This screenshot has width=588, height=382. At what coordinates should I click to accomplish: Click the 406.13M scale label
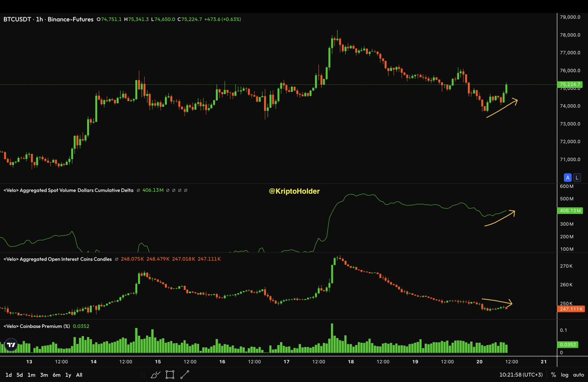tap(570, 211)
